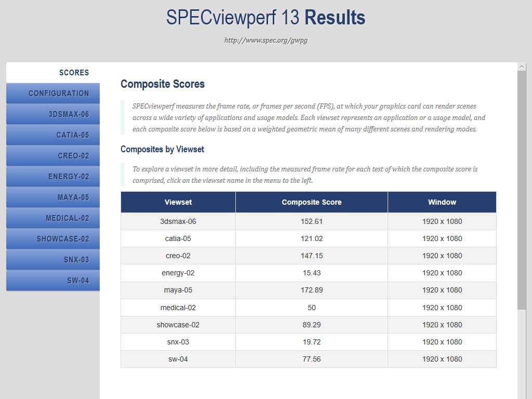Click the Composite Scores heading
The width and height of the screenshot is (532, 399).
click(x=163, y=84)
